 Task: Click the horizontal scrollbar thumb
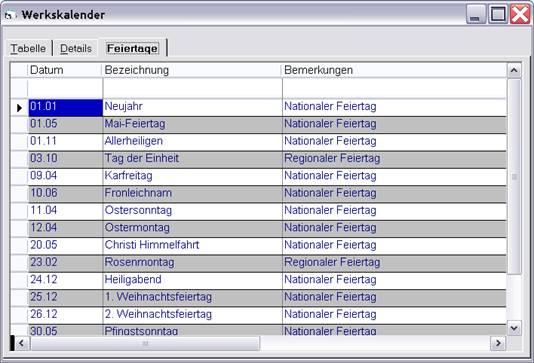(145, 343)
